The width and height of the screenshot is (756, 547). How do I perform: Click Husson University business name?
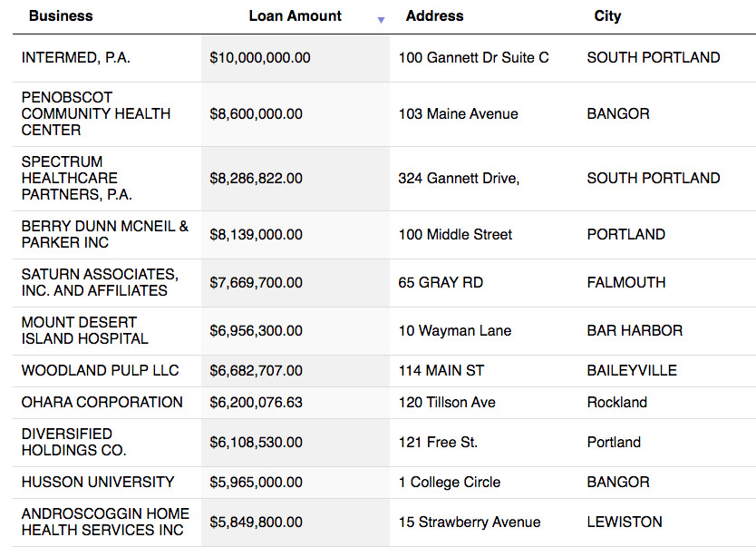tap(98, 483)
